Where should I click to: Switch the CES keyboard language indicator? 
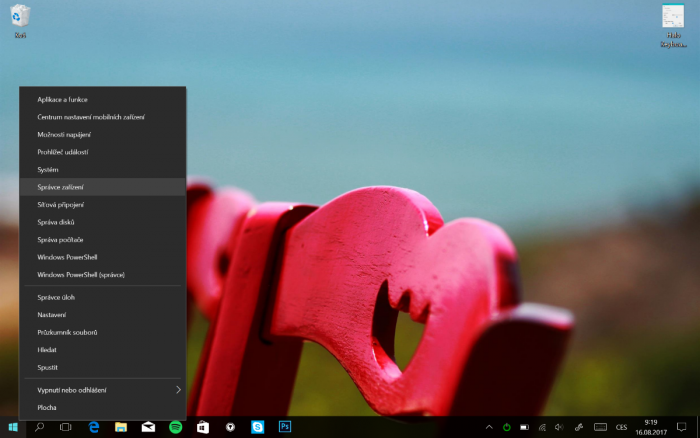coord(621,427)
